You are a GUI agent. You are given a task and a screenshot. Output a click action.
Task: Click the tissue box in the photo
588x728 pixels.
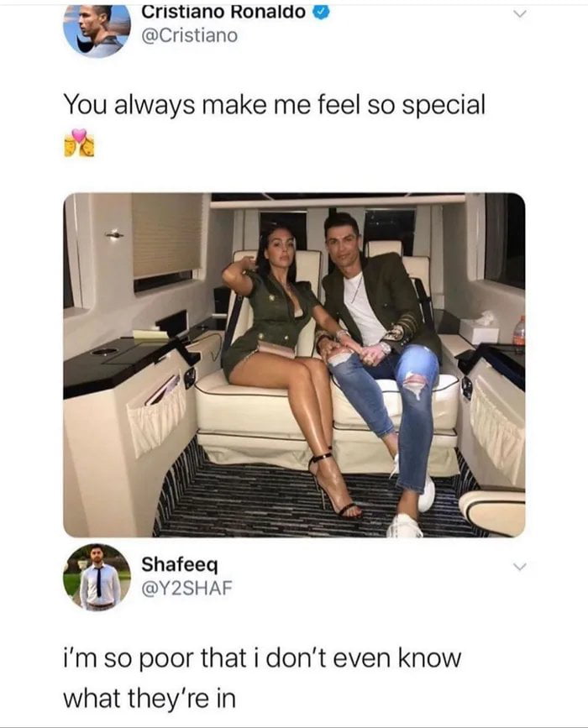click(x=479, y=327)
